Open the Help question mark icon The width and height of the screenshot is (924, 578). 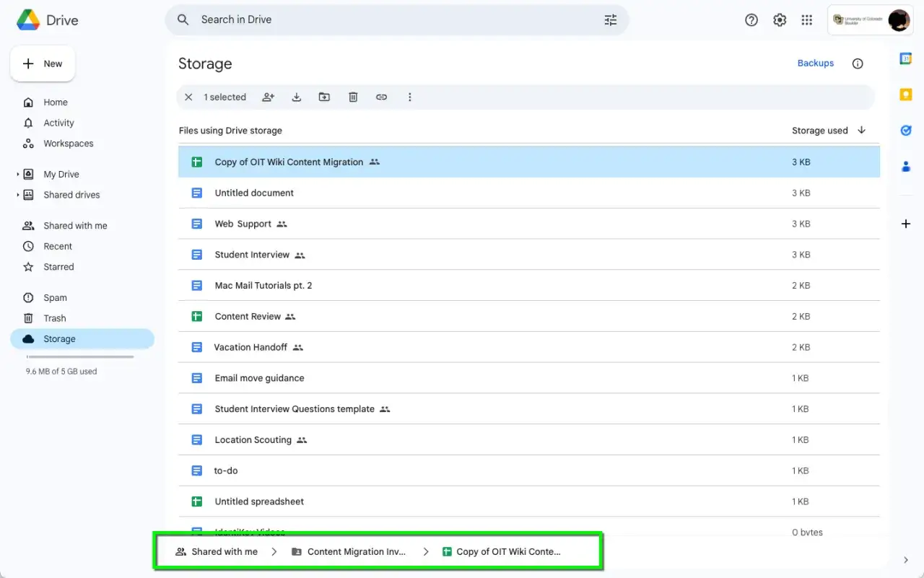coord(751,20)
